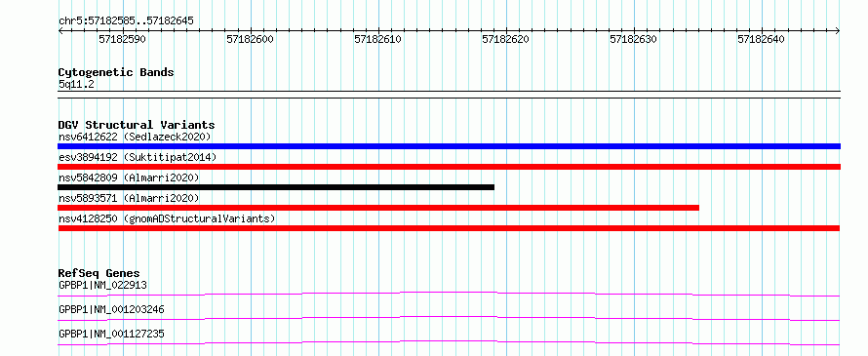Click the red nsv4128250 variant bar

coord(449,228)
